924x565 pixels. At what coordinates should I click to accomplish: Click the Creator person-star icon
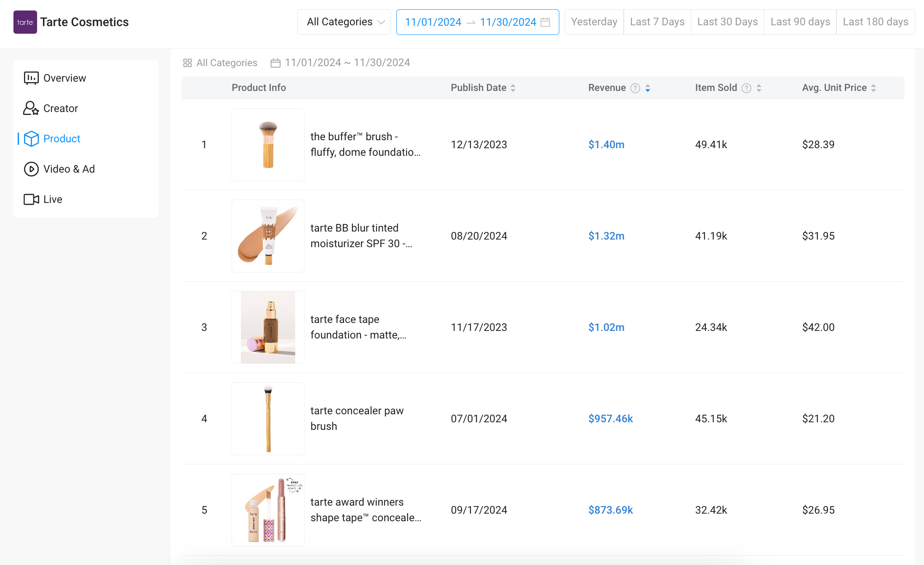31,108
